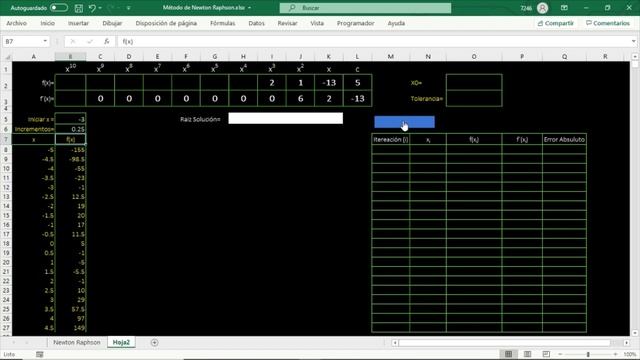Select the Incrementos value cell 0.25
640x360 pixels.
tap(70, 129)
